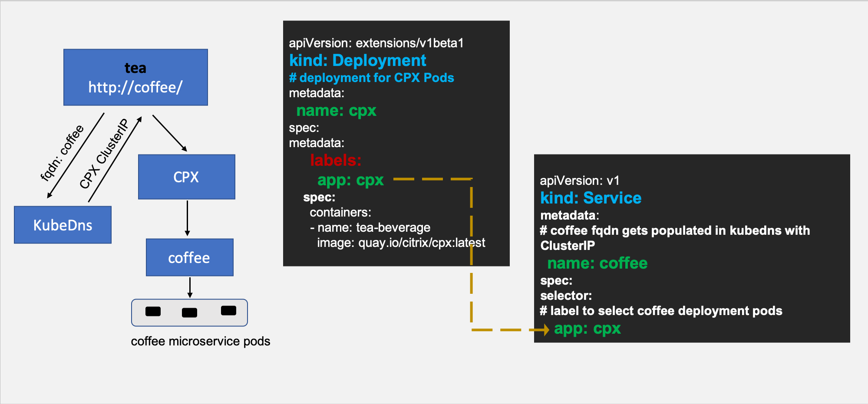Click the 'fqdn: coffee' arrow label

pos(62,152)
